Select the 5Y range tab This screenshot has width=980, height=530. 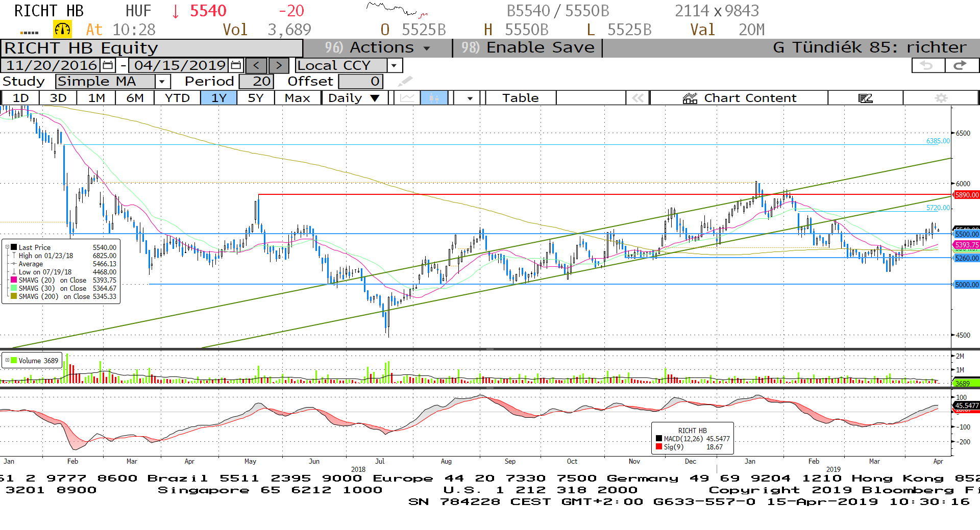click(256, 98)
